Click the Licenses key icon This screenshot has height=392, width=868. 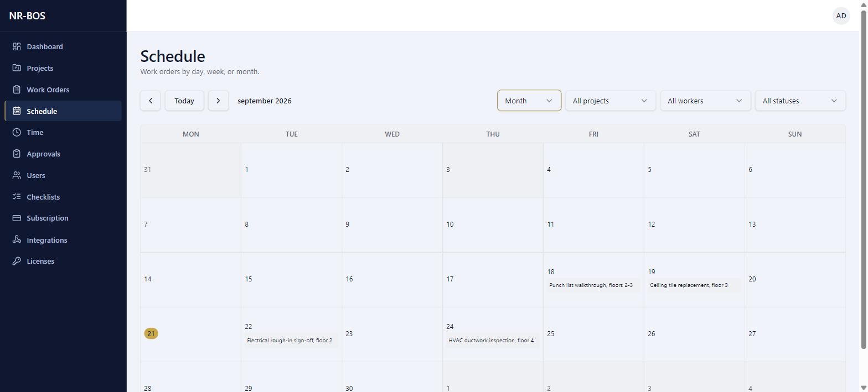[17, 261]
